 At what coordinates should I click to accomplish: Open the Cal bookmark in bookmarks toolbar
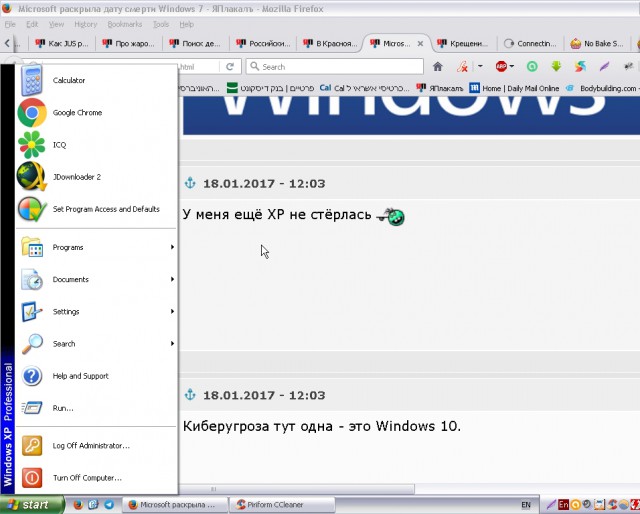coord(364,88)
